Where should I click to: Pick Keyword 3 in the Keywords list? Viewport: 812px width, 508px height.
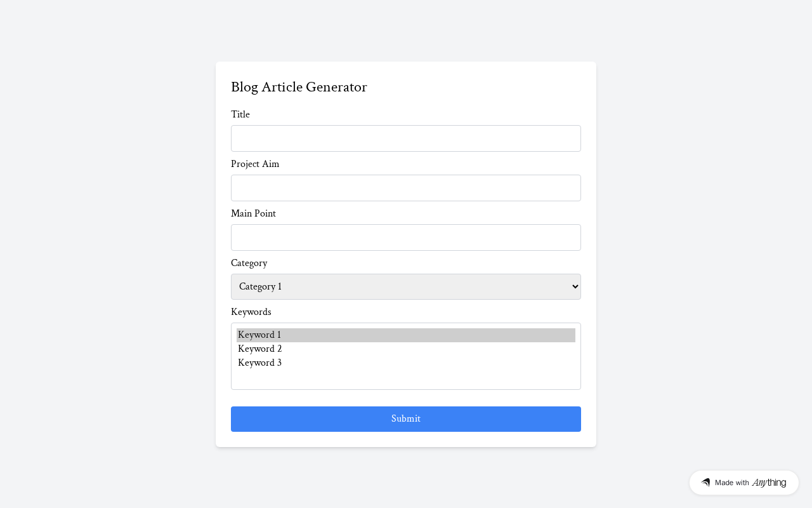coord(406,363)
